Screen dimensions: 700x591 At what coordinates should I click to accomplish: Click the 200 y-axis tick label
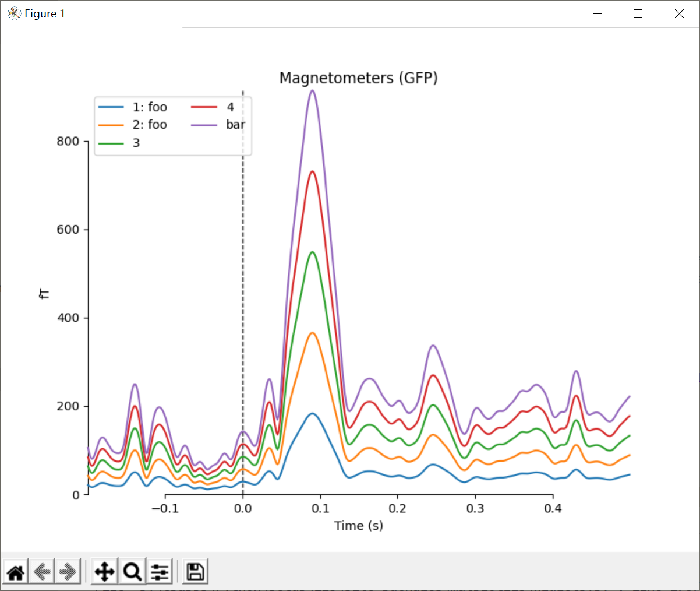pyautogui.click(x=68, y=406)
